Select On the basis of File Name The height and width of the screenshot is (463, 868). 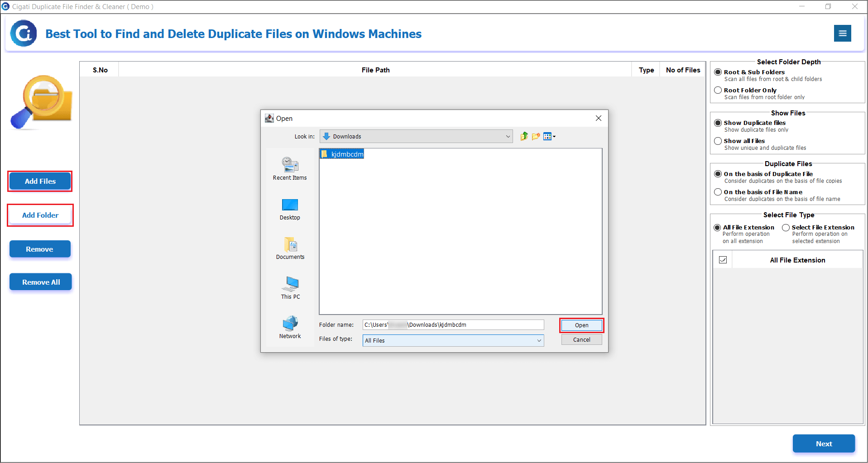point(718,192)
